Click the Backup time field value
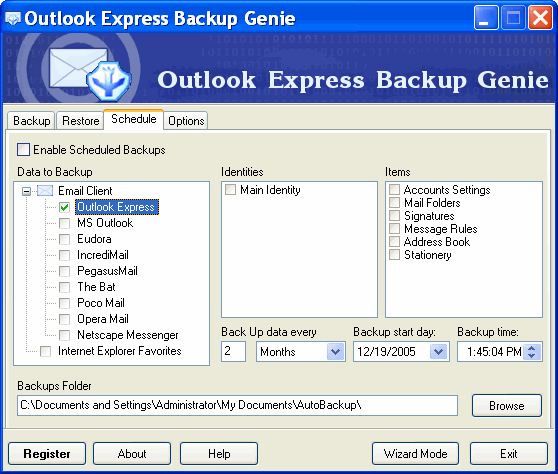 coord(494,352)
